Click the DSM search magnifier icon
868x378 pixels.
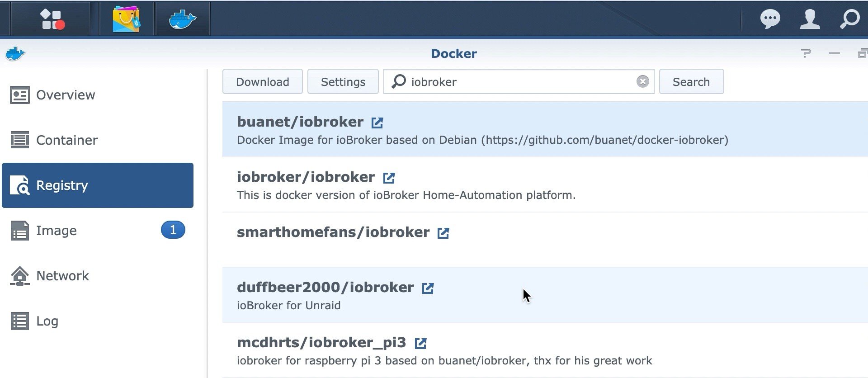[849, 19]
